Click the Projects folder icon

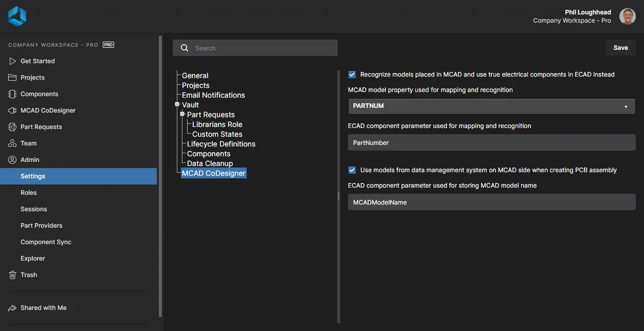click(x=12, y=78)
